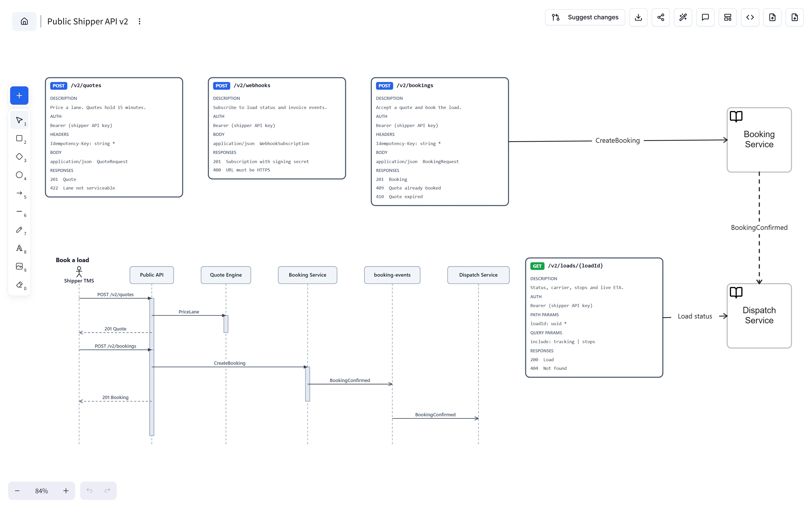Click the Load status connector label
This screenshot has width=812, height=508.
(695, 316)
